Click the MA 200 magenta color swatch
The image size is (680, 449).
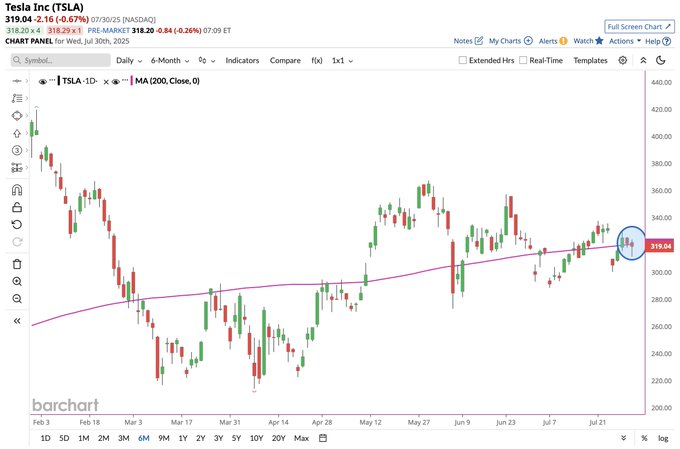pyautogui.click(x=132, y=81)
